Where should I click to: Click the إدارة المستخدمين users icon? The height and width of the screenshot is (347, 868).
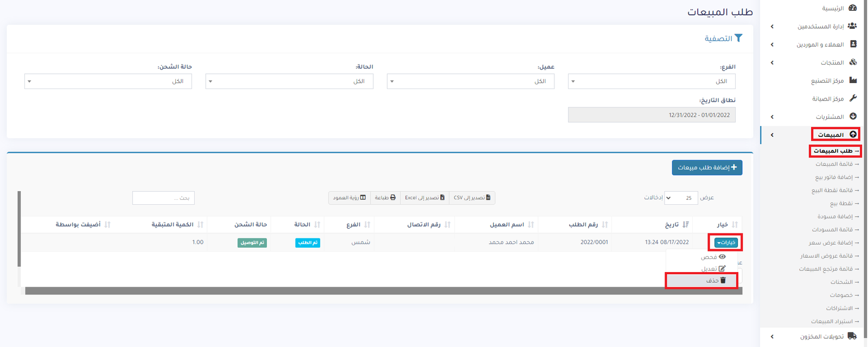coord(852,26)
